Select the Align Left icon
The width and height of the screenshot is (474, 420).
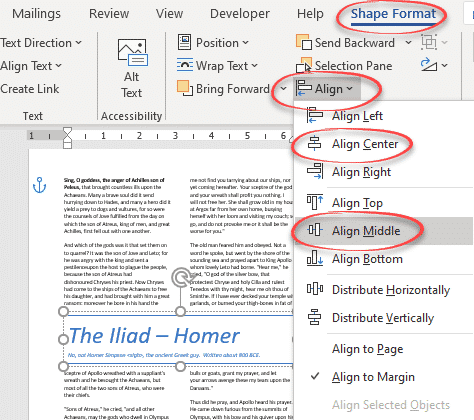click(x=314, y=115)
